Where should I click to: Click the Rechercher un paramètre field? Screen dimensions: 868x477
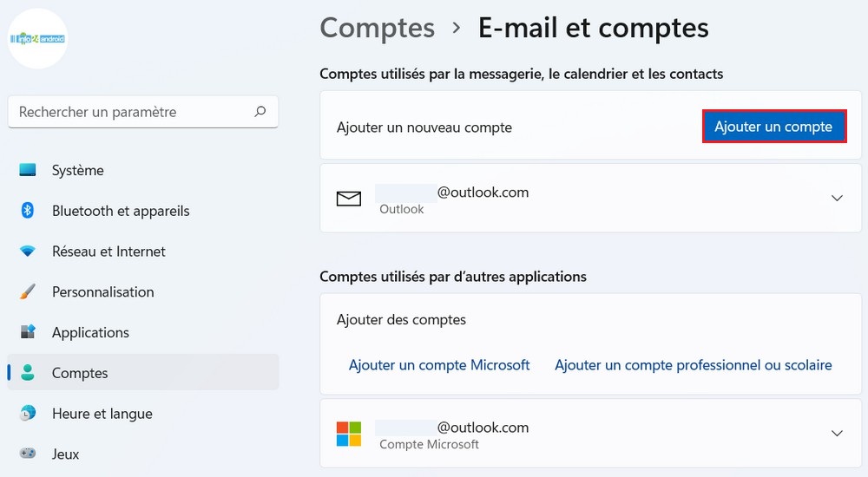tap(130, 112)
